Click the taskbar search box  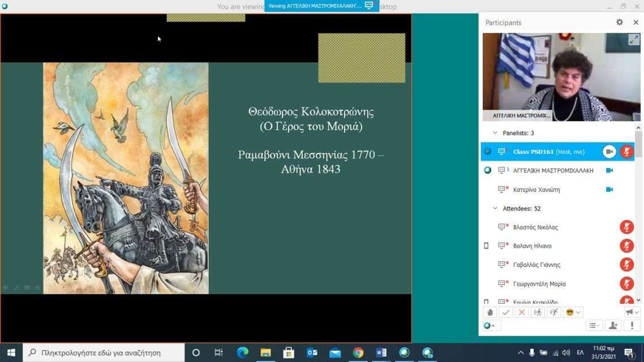point(104,352)
